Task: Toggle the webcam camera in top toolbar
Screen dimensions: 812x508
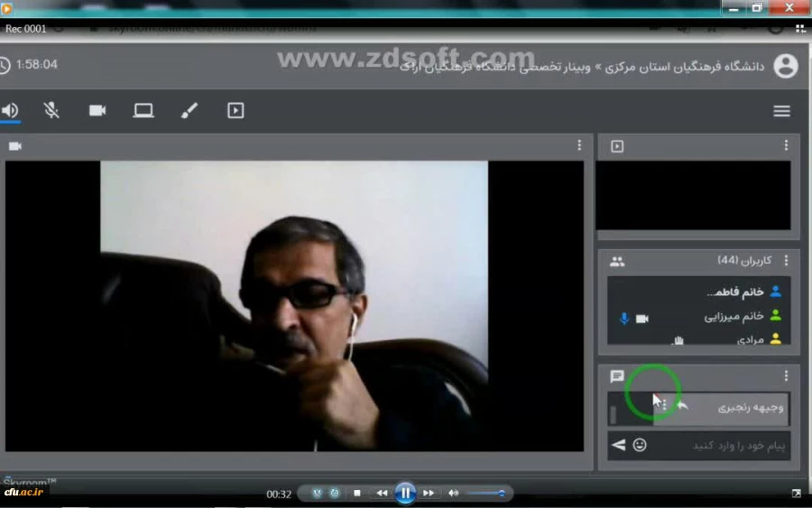Action: [x=97, y=110]
